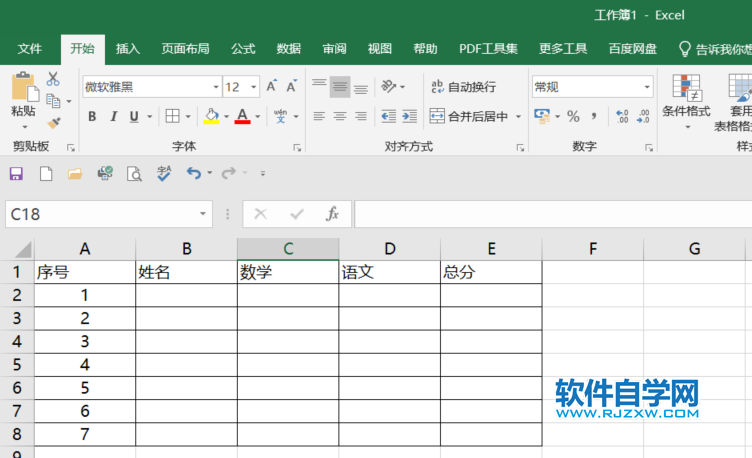Center text horizontally
This screenshot has width=752, height=458.
(x=340, y=116)
